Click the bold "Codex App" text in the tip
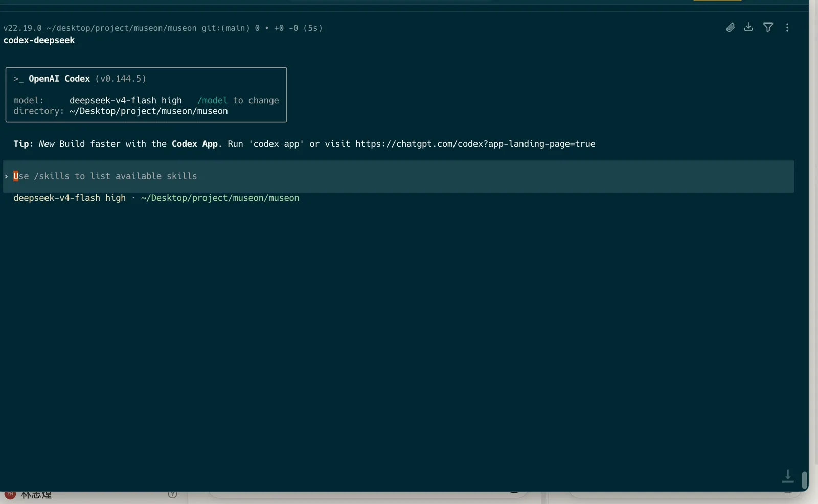Screen dimensions: 818x504 click(195, 144)
